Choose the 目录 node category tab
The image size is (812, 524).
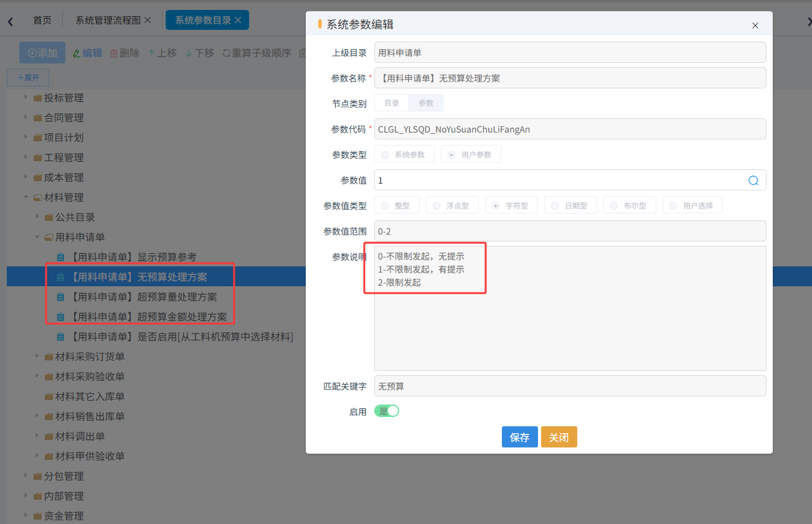point(392,103)
